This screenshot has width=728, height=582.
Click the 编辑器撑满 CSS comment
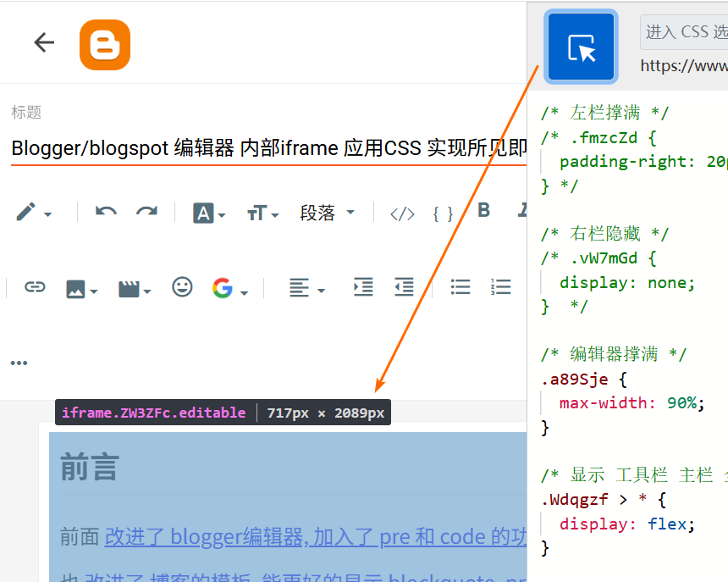[614, 354]
